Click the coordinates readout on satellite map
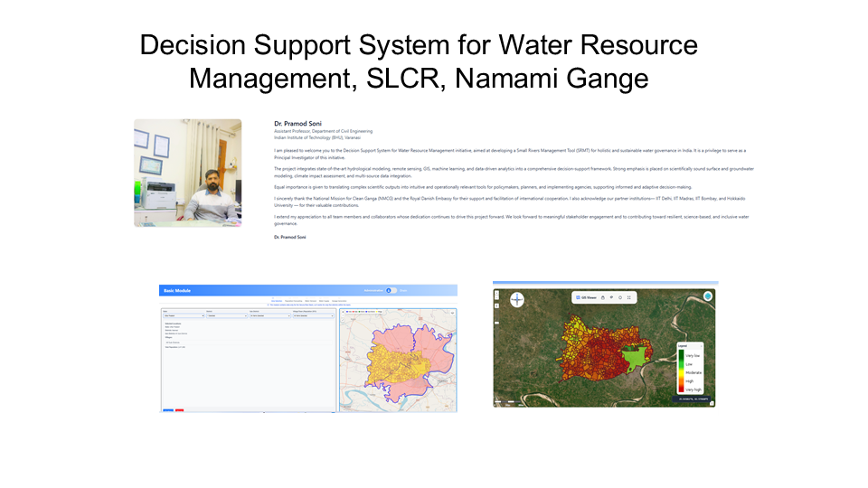The image size is (868, 488). click(692, 399)
